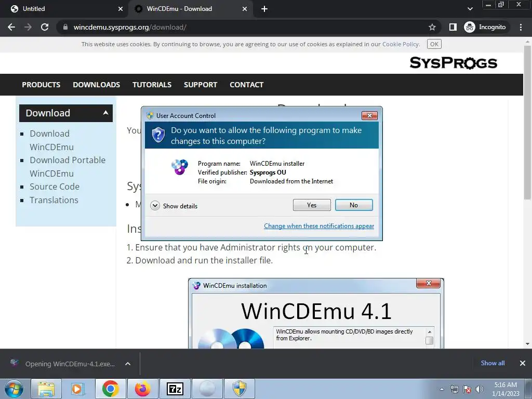532x399 pixels.
Task: Open Change when these notifications appear link
Action: pos(319,226)
